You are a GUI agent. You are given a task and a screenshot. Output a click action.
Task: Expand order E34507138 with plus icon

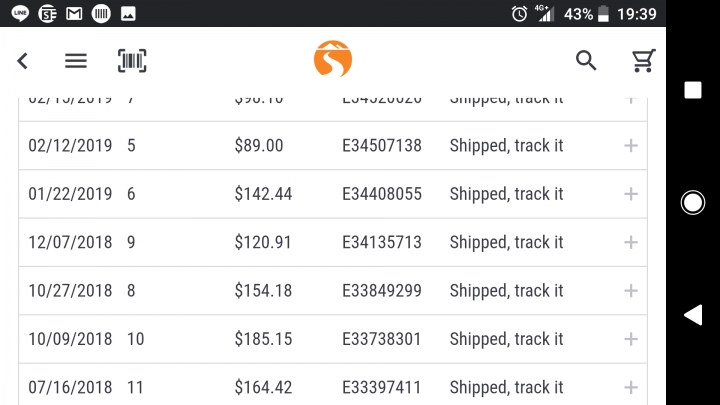click(631, 146)
